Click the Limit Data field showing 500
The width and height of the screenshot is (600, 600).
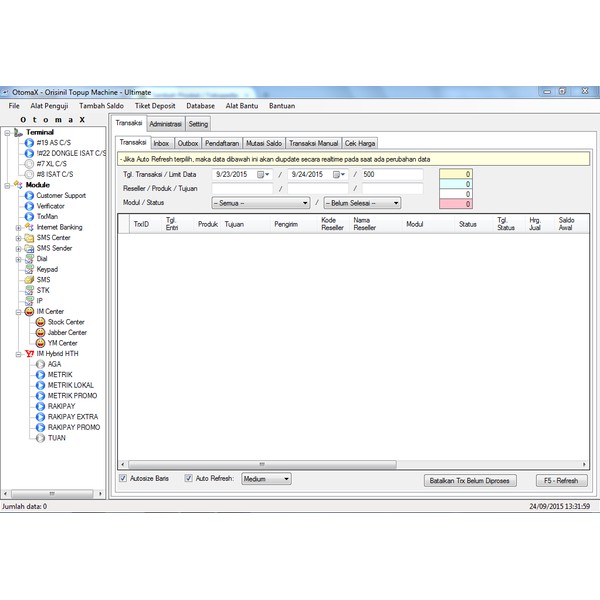tap(392, 174)
